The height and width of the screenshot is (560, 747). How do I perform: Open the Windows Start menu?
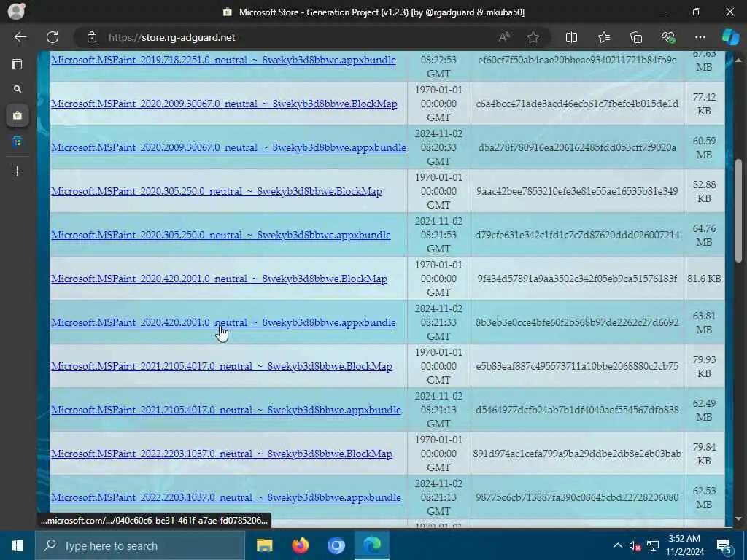pos(18,545)
